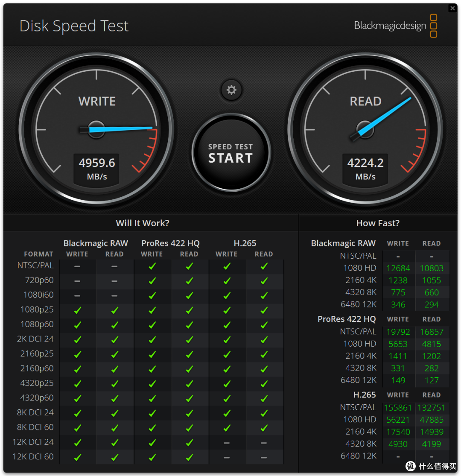This screenshot has height=476, width=461.
Task: Select the 12684 Blackmagic RAW write value
Action: (x=398, y=269)
